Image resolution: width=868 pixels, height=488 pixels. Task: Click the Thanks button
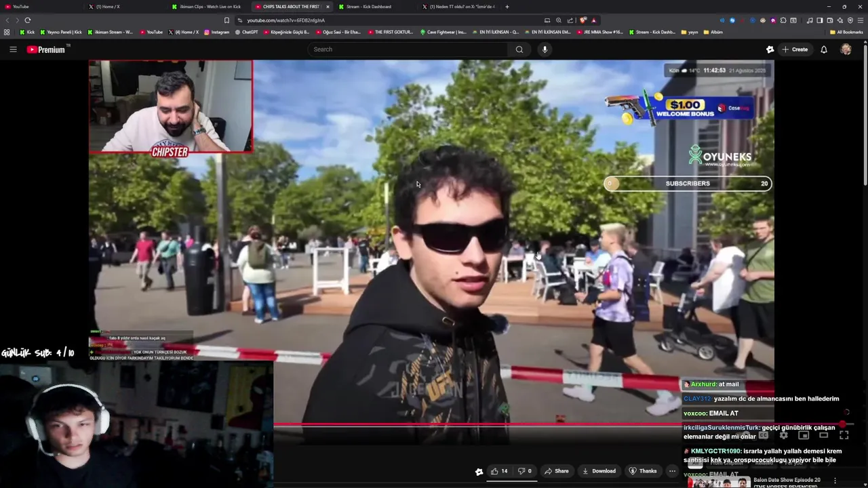[x=643, y=471]
